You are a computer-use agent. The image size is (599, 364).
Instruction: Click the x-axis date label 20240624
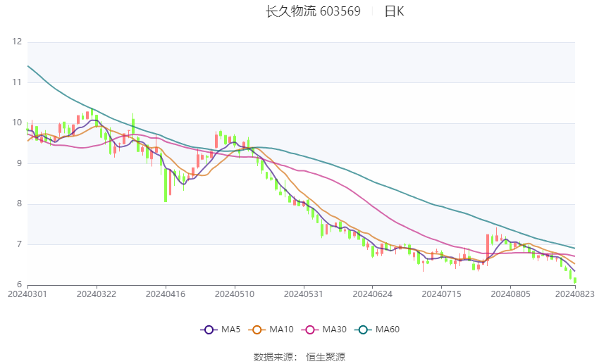(373, 294)
